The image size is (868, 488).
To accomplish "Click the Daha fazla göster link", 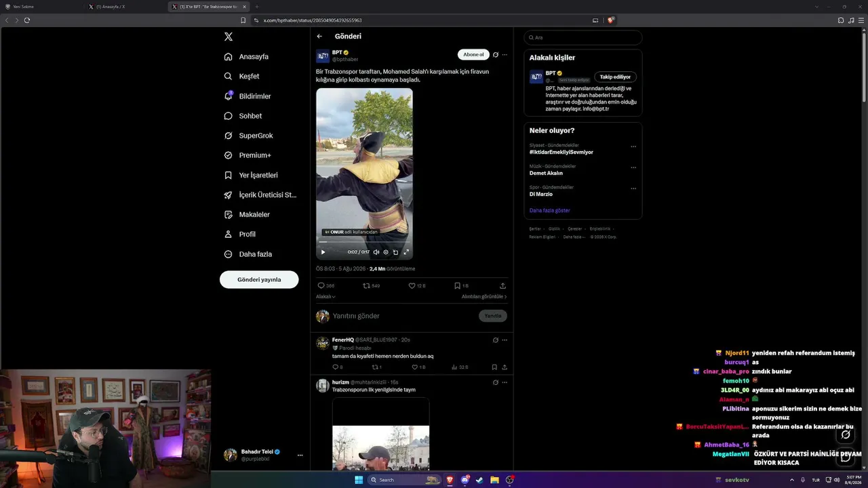I will point(550,211).
